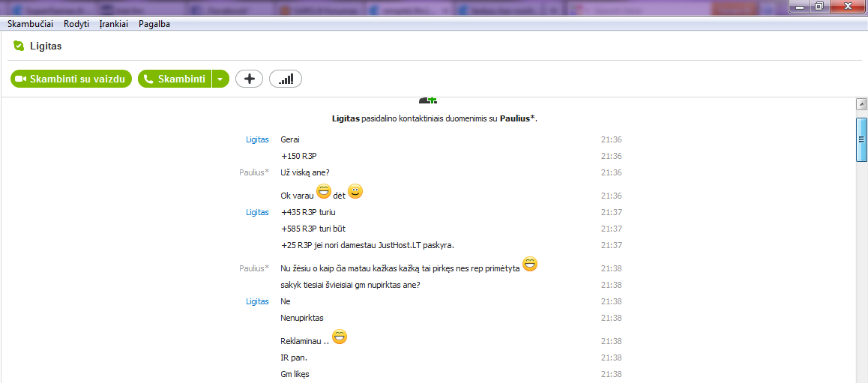Open the Pagalba menu

point(154,24)
